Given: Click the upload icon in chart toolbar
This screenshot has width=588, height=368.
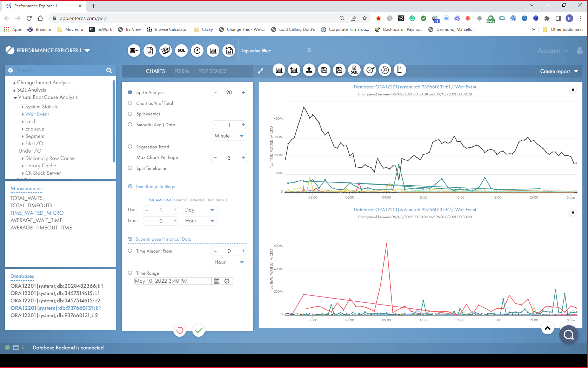Looking at the screenshot, I should click(x=309, y=70).
